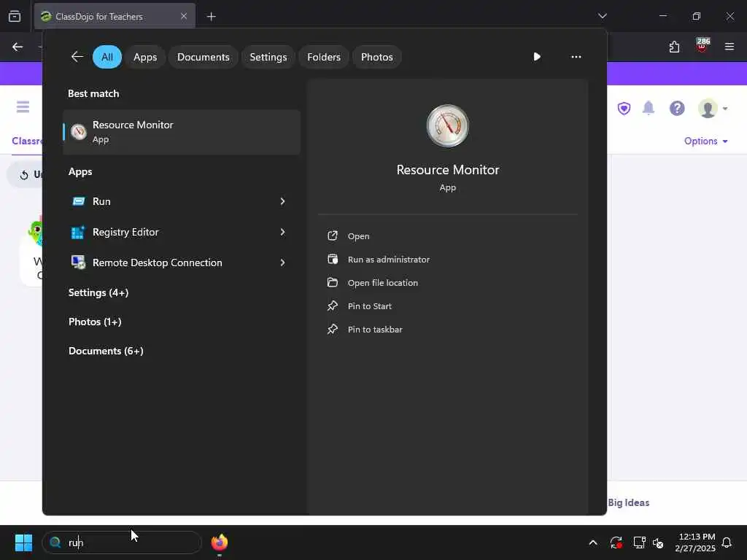Open the Firefox application hamburger menu
This screenshot has height=560, width=747.
click(x=729, y=47)
